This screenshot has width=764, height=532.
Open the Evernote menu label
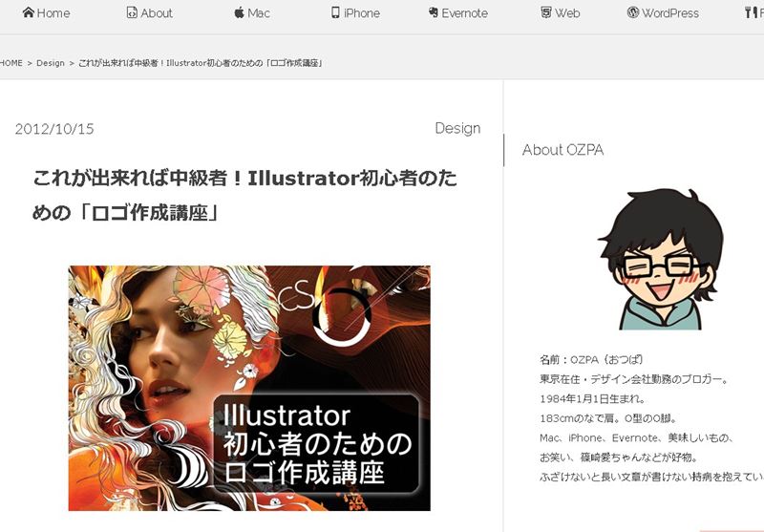point(464,13)
